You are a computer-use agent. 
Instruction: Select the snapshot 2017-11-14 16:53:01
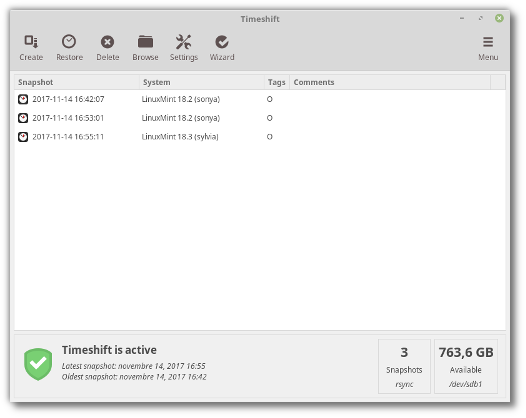coord(68,118)
